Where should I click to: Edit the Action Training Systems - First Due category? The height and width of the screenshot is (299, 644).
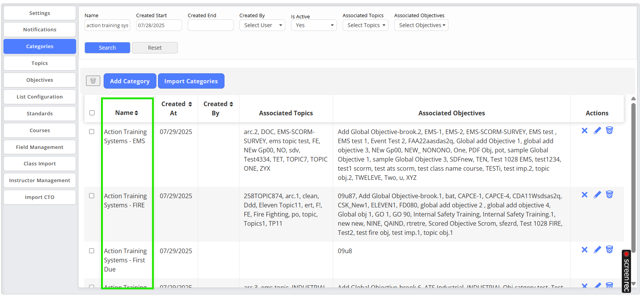pos(597,250)
